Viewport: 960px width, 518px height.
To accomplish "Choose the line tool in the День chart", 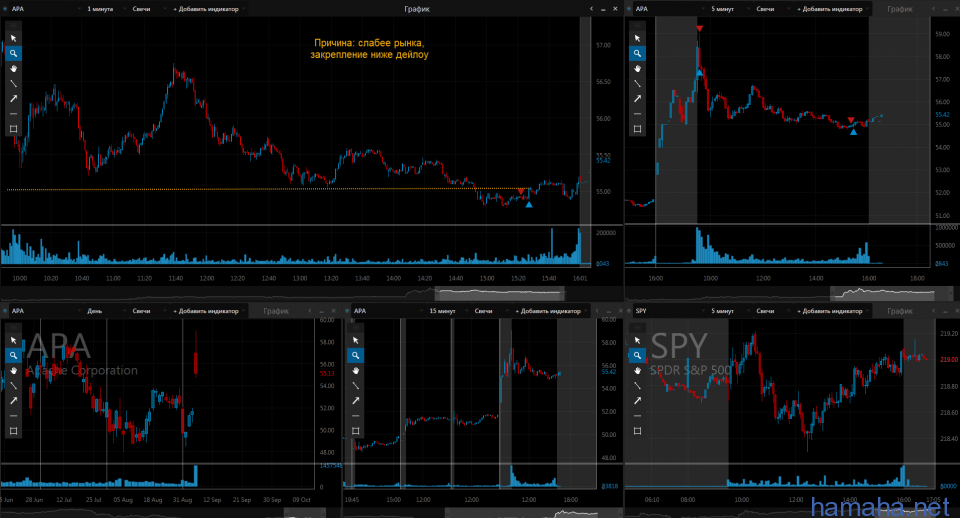I will point(13,385).
